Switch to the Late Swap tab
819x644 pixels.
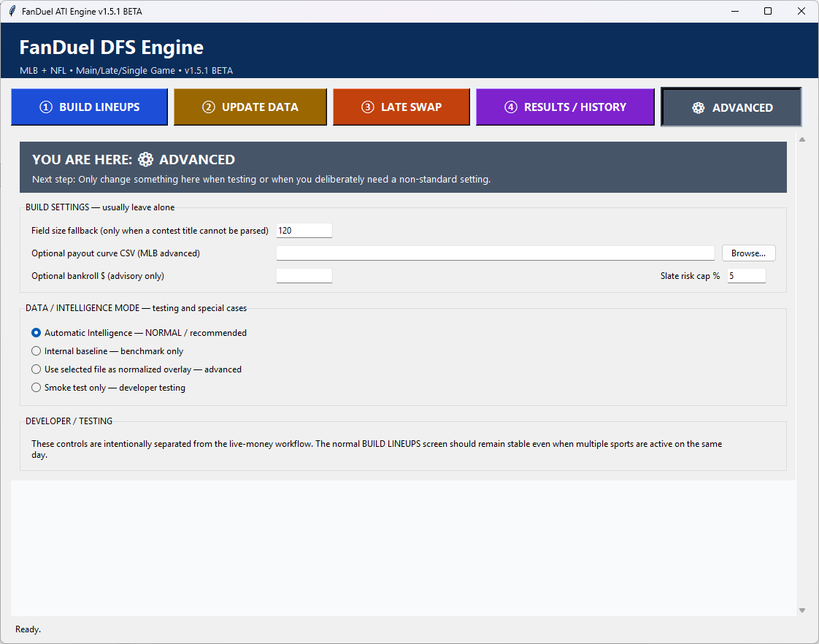[x=401, y=107]
